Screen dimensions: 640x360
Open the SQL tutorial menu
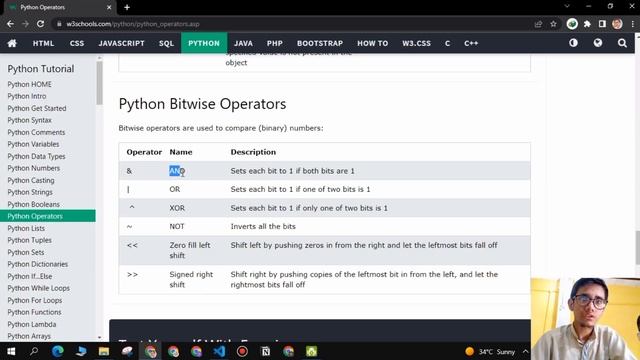pos(167,43)
